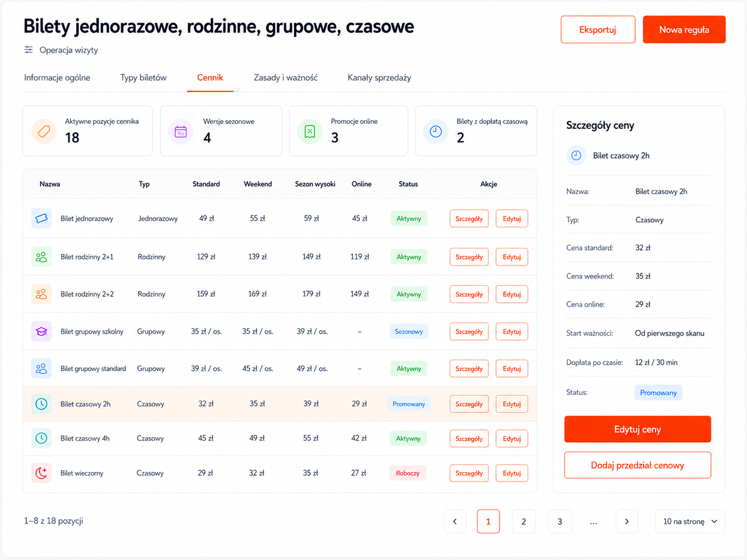This screenshot has width=747, height=560.
Task: Click the green family icon for Bilet rodzinny 2+1
Action: (41, 257)
